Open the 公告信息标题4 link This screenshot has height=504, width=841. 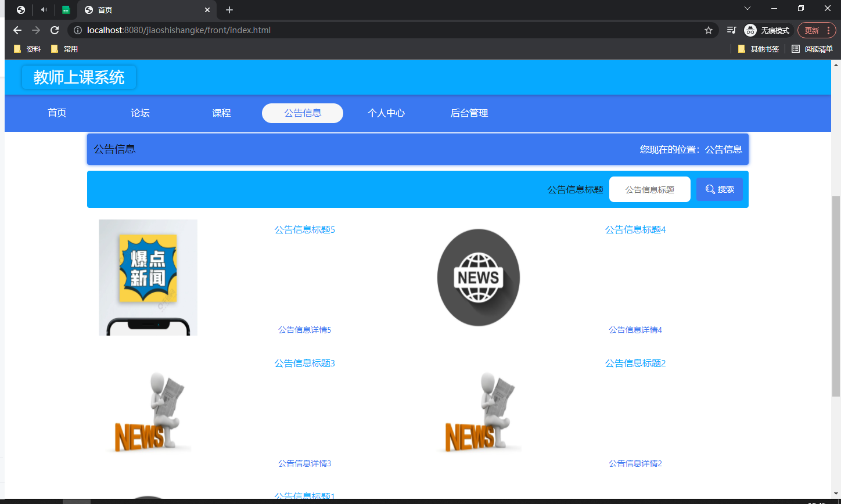(635, 229)
